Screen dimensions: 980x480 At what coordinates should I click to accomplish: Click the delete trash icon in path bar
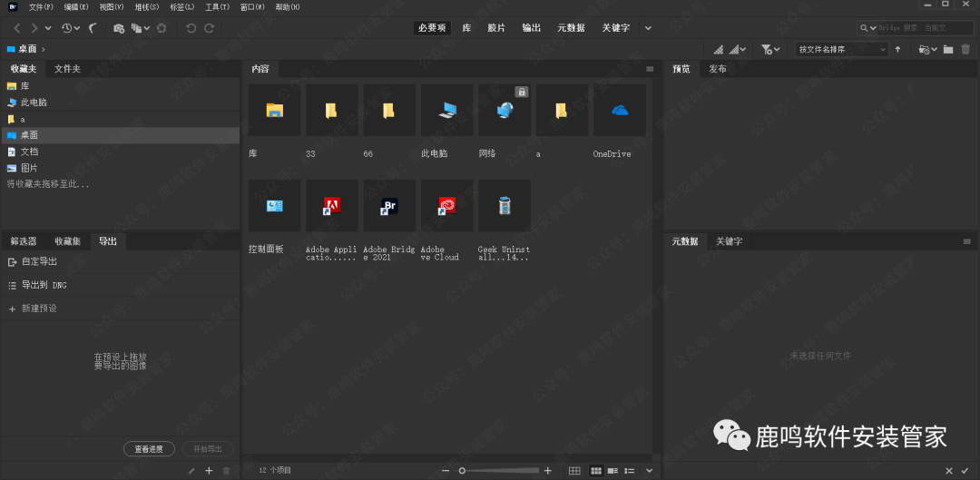(x=965, y=49)
